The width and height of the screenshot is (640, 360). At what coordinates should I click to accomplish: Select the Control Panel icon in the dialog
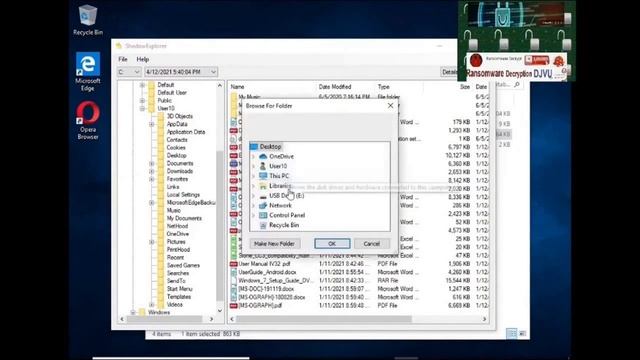click(263, 215)
